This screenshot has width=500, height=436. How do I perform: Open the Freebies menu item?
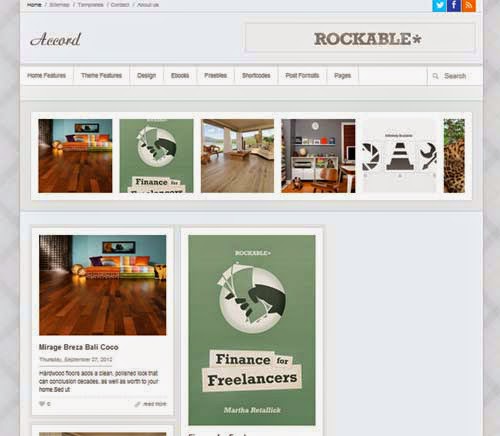216,75
